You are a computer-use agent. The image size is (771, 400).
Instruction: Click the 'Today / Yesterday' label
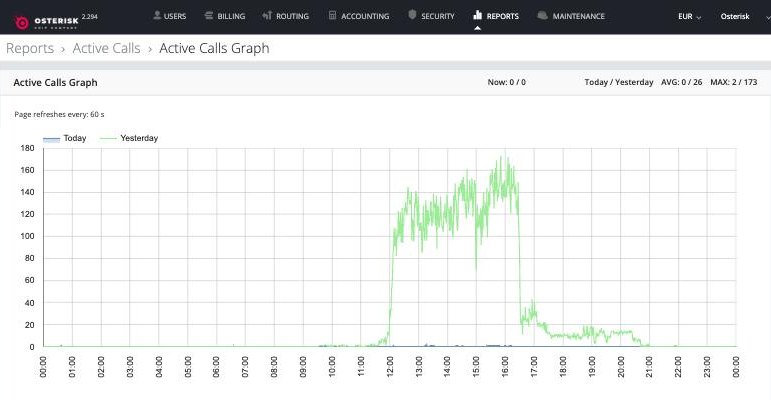tap(619, 82)
